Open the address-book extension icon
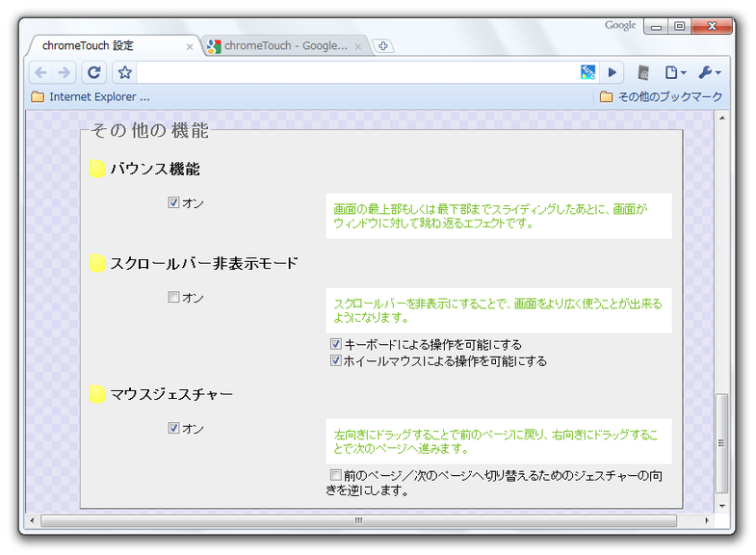This screenshot has height=555, width=756. coord(643,73)
